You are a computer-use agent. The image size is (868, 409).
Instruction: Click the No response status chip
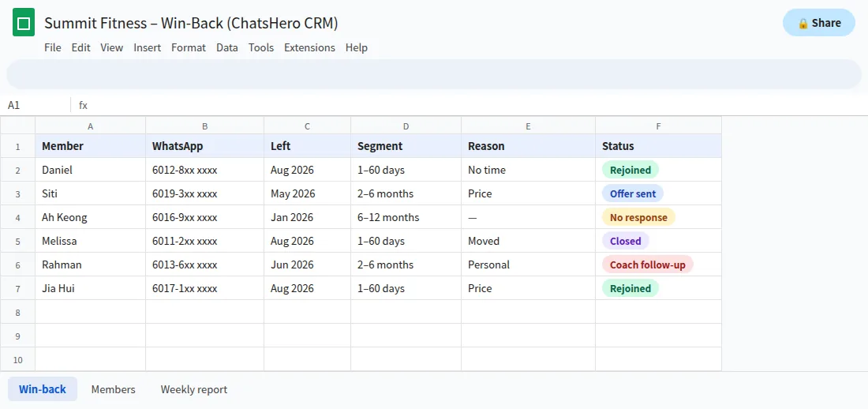point(639,217)
